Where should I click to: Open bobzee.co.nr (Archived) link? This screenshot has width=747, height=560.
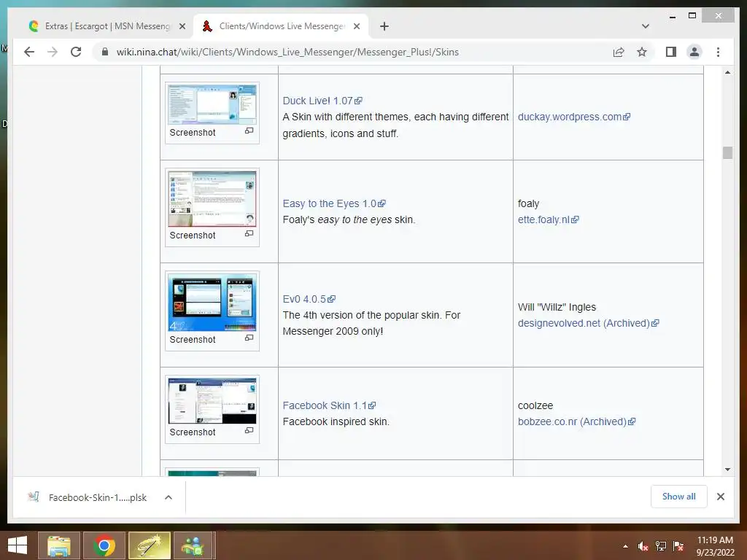(x=576, y=421)
